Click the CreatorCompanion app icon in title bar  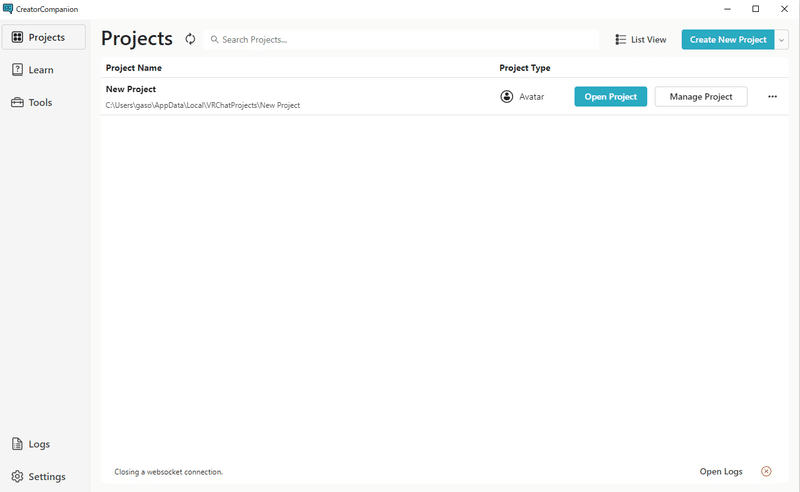(8, 9)
